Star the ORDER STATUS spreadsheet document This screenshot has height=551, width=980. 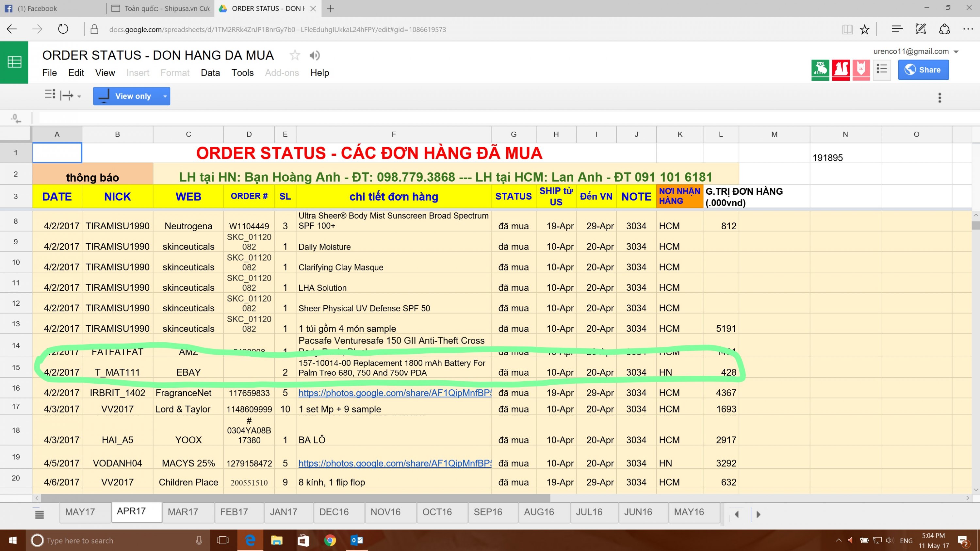click(x=294, y=56)
